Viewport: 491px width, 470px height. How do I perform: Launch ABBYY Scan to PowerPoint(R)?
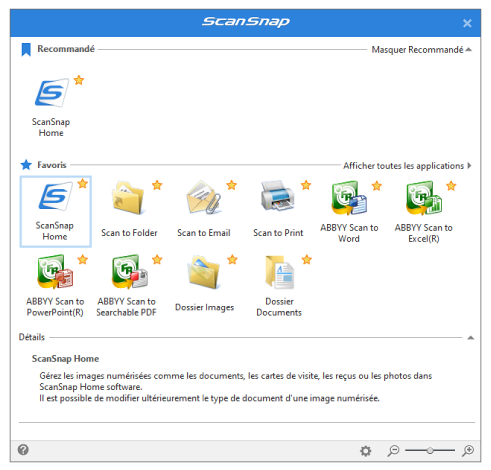pos(55,285)
